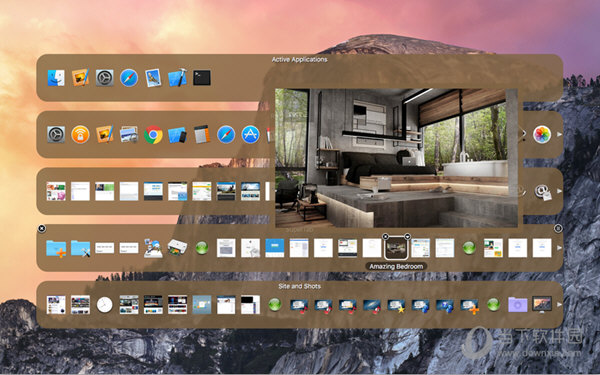Click the Mail contacts icon in third row
The image size is (600, 375).
pos(543,191)
